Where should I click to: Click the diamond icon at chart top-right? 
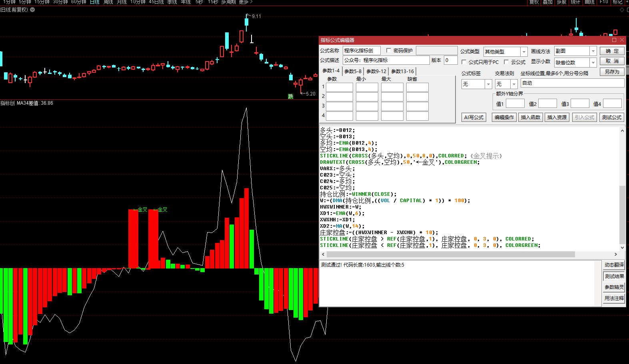tap(622, 10)
